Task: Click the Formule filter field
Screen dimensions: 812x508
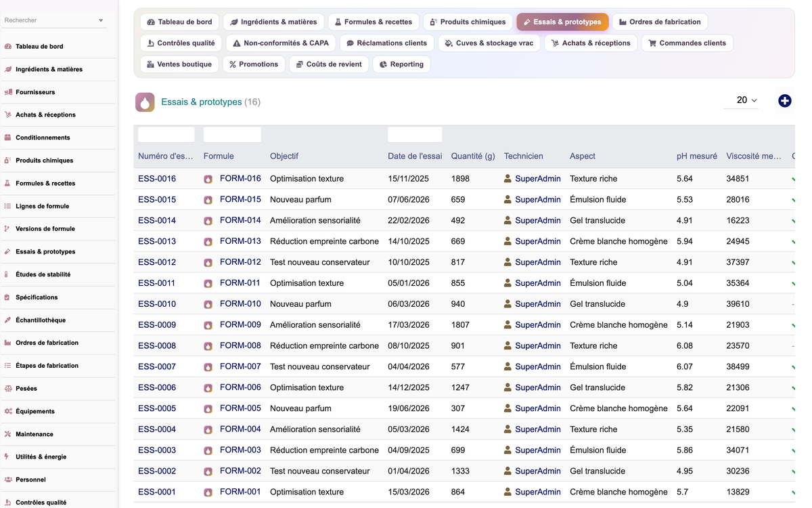Action: [232, 134]
